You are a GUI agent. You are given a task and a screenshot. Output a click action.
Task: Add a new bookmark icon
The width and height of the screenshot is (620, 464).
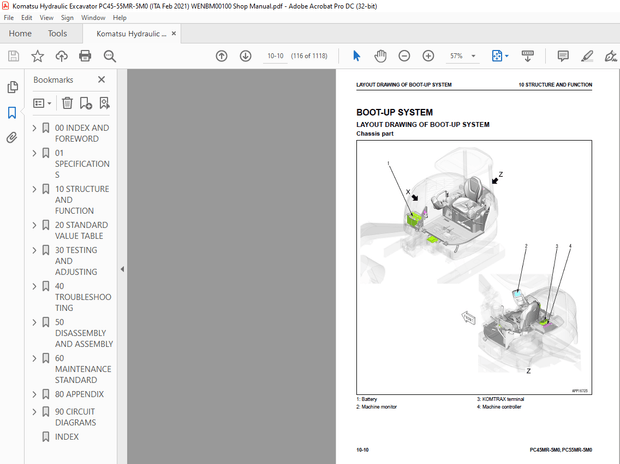click(85, 103)
